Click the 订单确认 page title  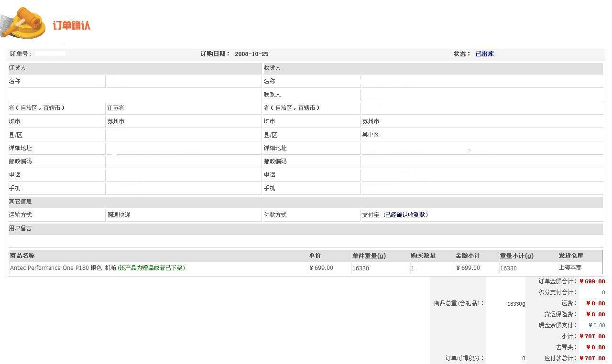tap(71, 26)
